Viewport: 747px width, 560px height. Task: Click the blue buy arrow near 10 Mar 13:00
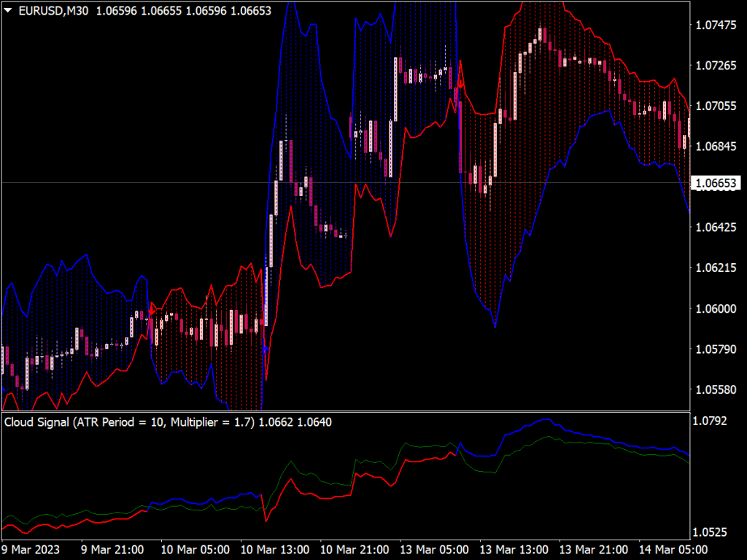click(266, 350)
